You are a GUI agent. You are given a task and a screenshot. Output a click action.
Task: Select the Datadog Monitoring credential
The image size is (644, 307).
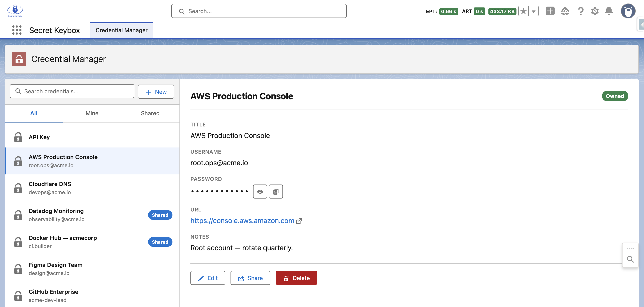click(92, 215)
